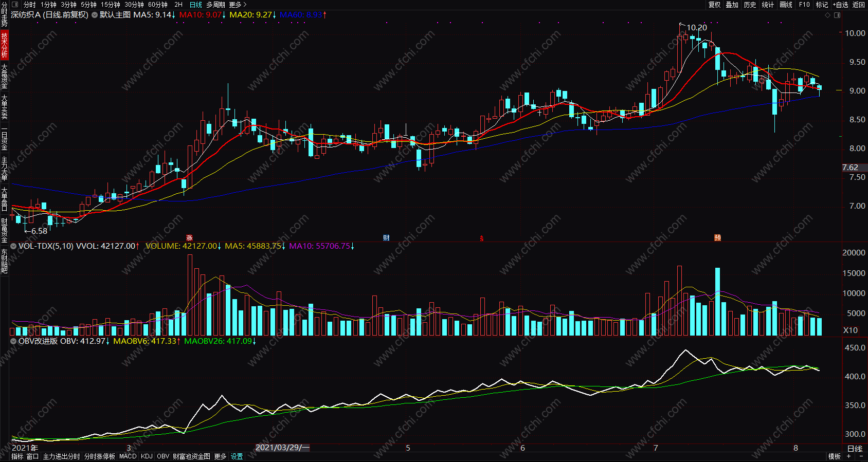Click the 指标 tab at bottom
This screenshot has height=462, width=868.
click(x=17, y=456)
